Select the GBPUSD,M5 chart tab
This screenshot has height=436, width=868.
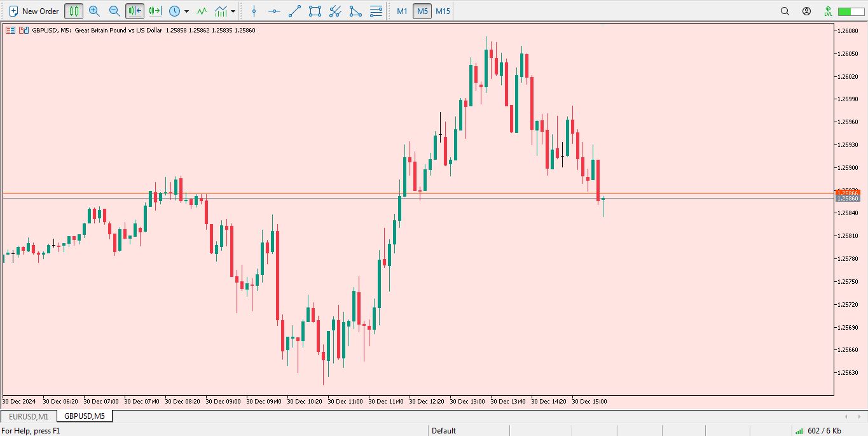click(x=85, y=416)
